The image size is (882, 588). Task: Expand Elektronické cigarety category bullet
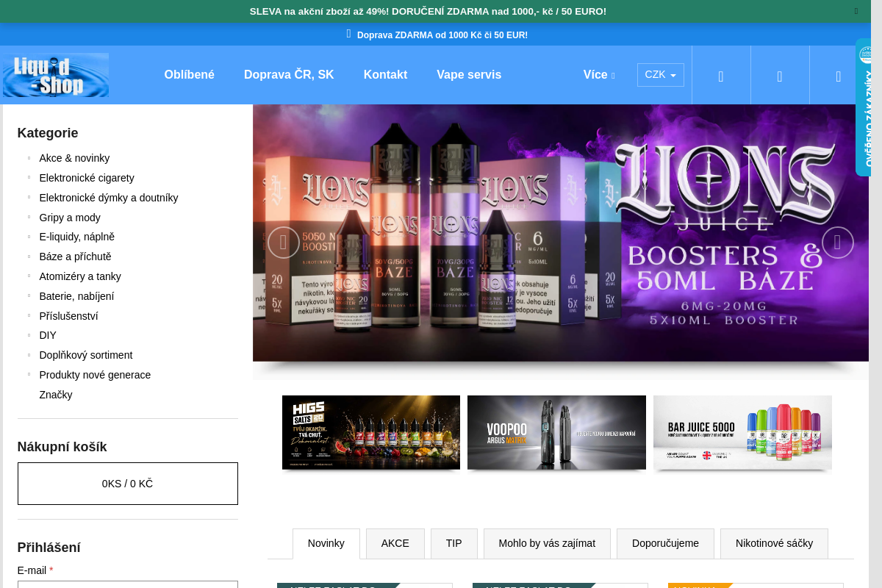click(29, 178)
